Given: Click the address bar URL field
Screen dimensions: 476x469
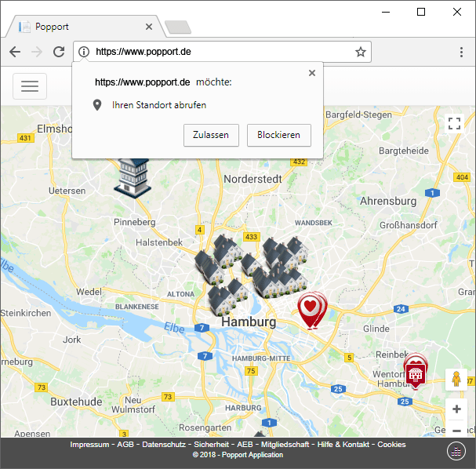Looking at the screenshot, I should tap(220, 52).
